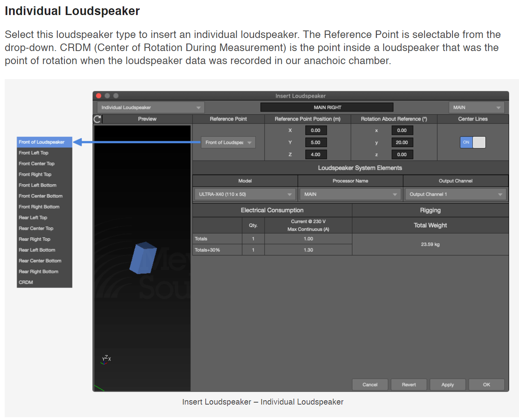This screenshot has height=420, width=519.
Task: Click the position Z field 4.00
Action: pos(316,155)
